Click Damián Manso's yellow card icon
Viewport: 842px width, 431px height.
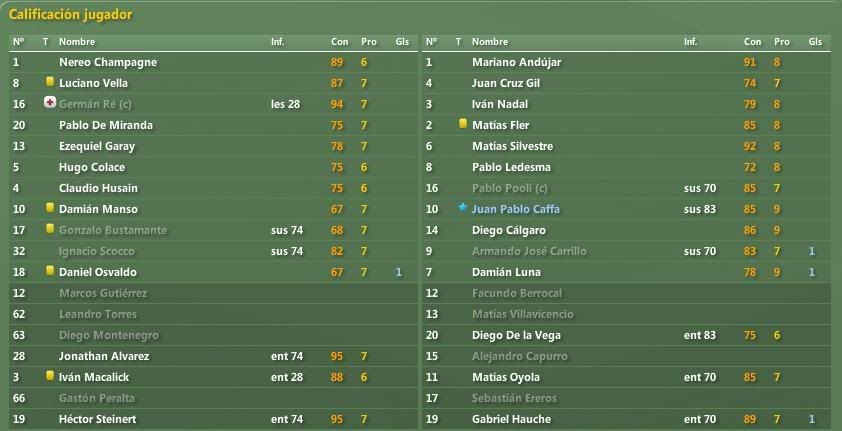click(50, 208)
